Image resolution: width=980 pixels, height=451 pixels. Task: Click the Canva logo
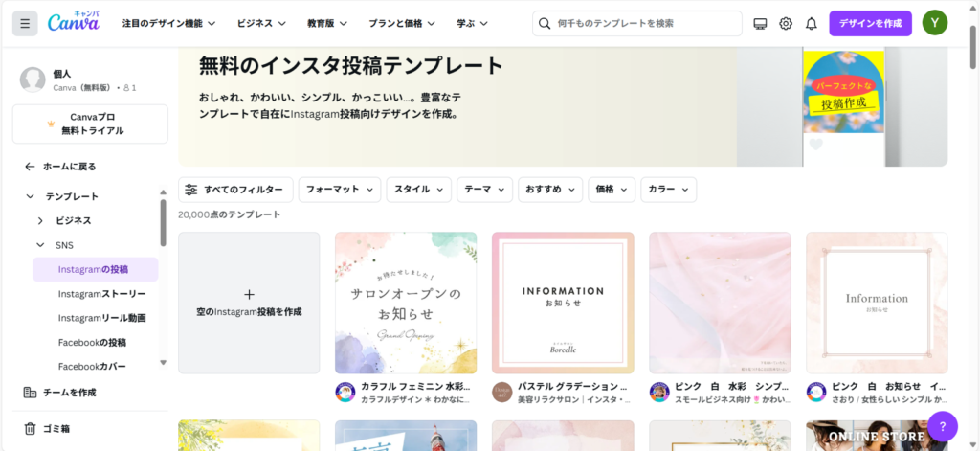tap(74, 22)
